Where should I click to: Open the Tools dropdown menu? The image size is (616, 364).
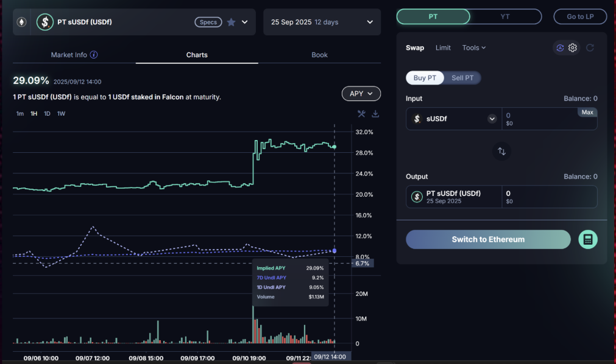[x=474, y=47]
